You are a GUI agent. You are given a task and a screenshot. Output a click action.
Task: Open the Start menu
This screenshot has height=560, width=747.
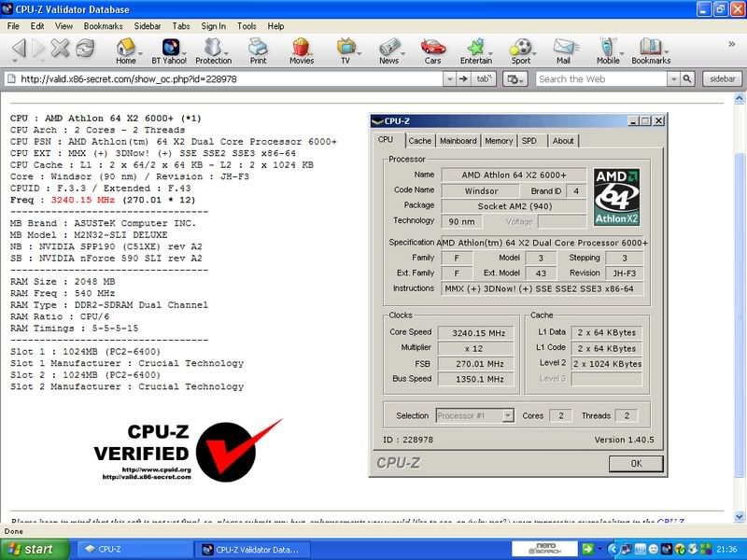pos(35,549)
